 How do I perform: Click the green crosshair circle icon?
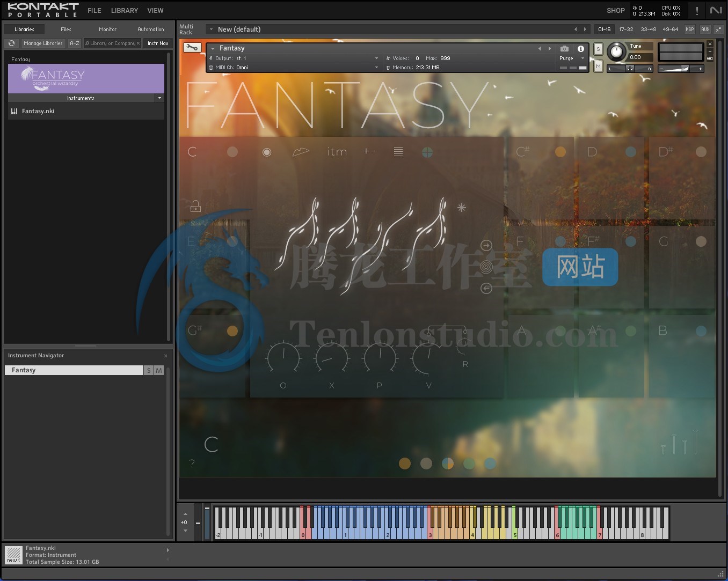tap(427, 152)
